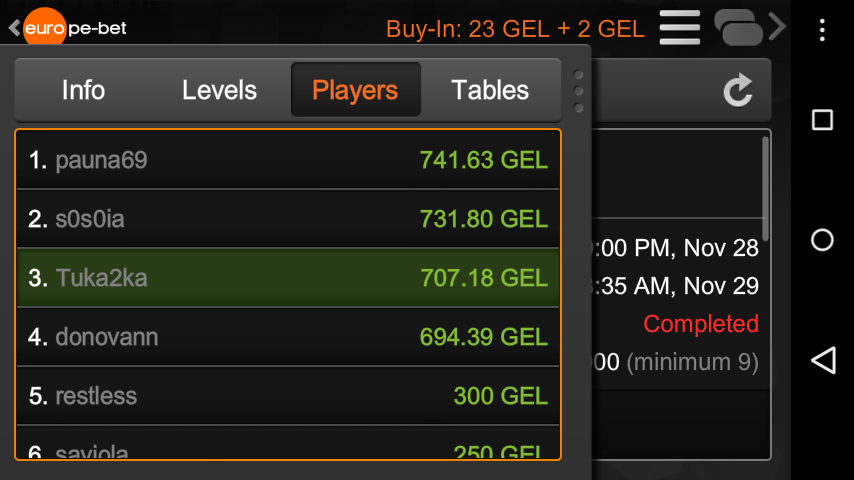Click the right chevron arrow at top
The image size is (854, 480).
[x=778, y=27]
